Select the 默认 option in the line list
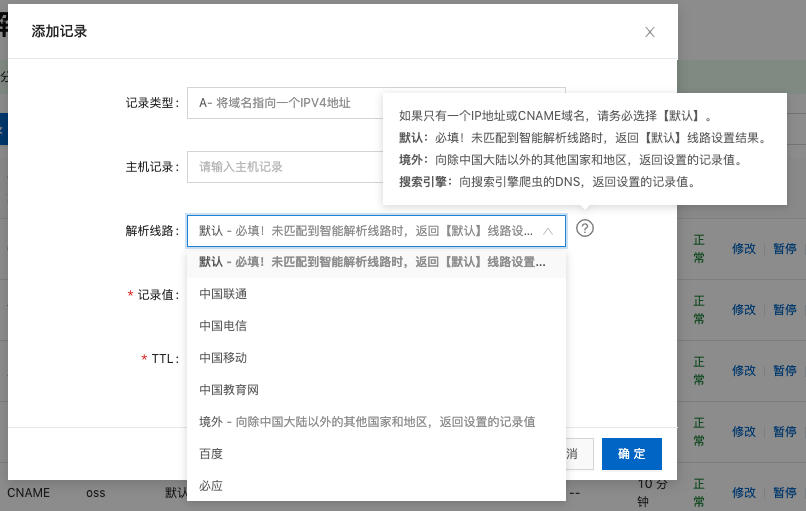806x511 pixels. 372,262
